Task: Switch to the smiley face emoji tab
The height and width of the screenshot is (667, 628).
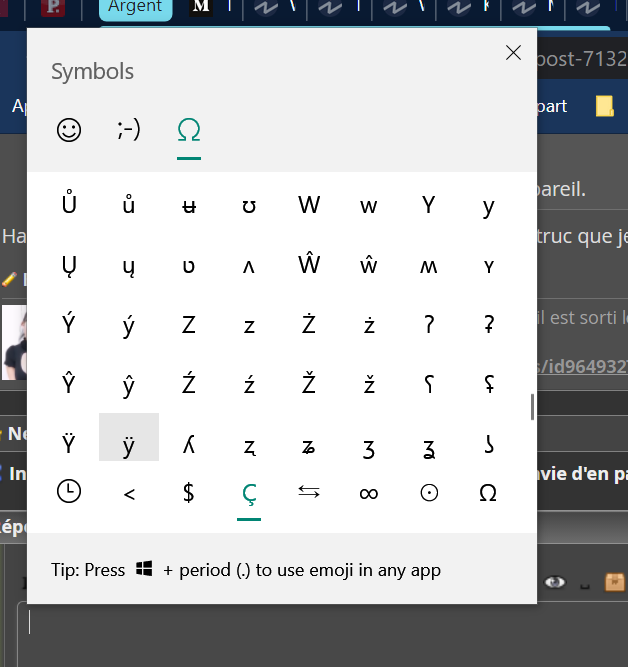Action: pos(69,131)
